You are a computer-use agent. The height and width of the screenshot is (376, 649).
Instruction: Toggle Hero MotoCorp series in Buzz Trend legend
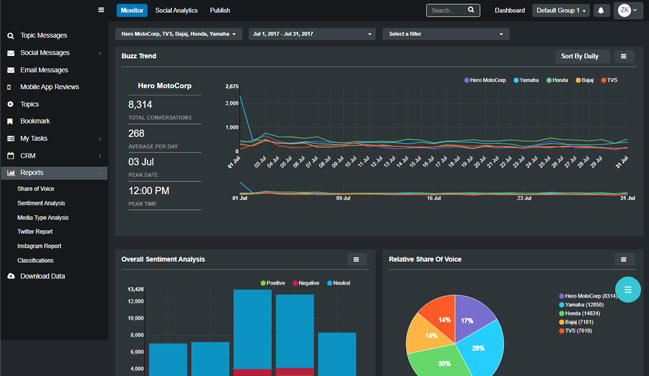tap(485, 80)
